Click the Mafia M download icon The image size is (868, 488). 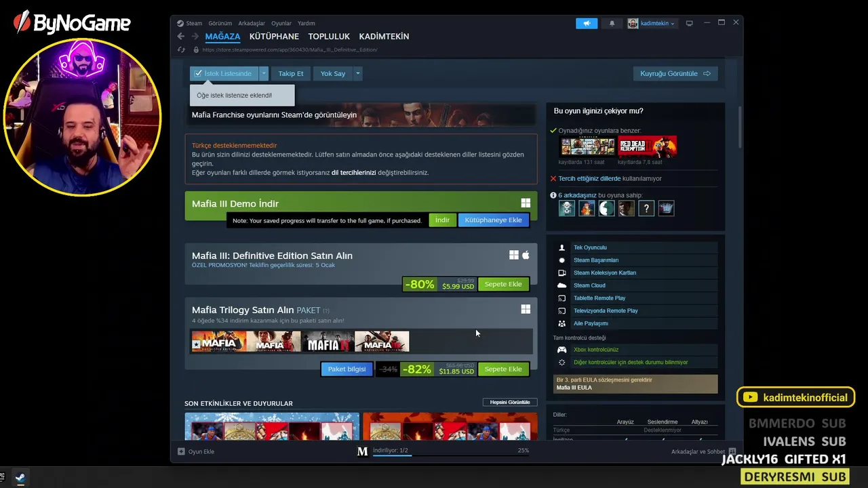point(363,451)
